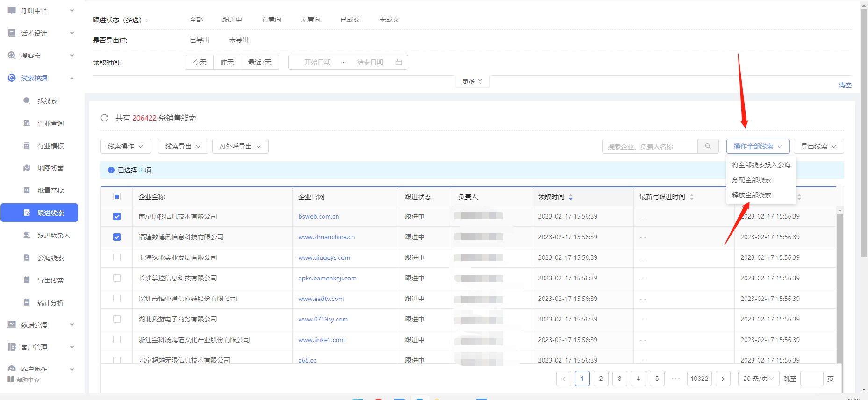Check 深圳市怡亚通供应链股份有限公司 row checkbox
This screenshot has width=868, height=400.
[117, 299]
